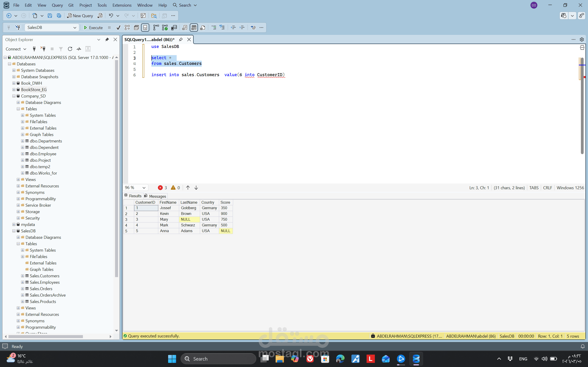Expand the Sales.Orders table node
The width and height of the screenshot is (588, 367).
click(x=23, y=289)
